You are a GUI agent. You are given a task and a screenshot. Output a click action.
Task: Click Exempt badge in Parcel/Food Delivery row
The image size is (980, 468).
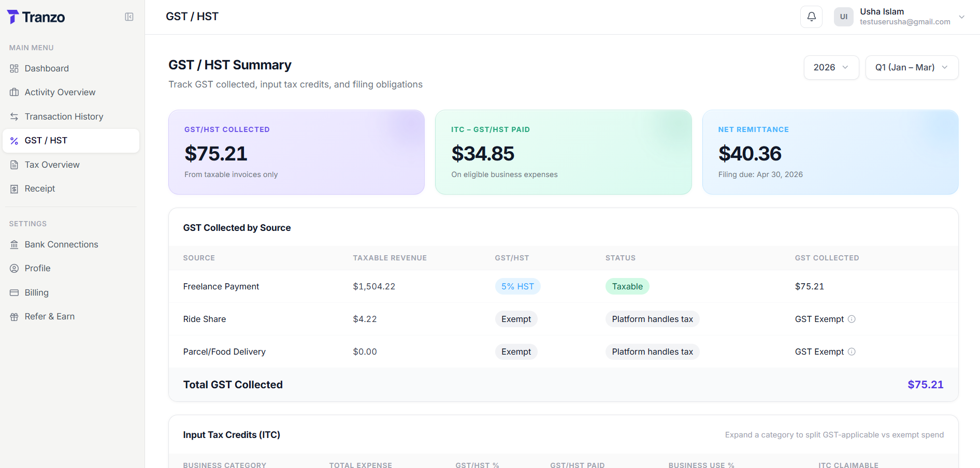coord(516,352)
